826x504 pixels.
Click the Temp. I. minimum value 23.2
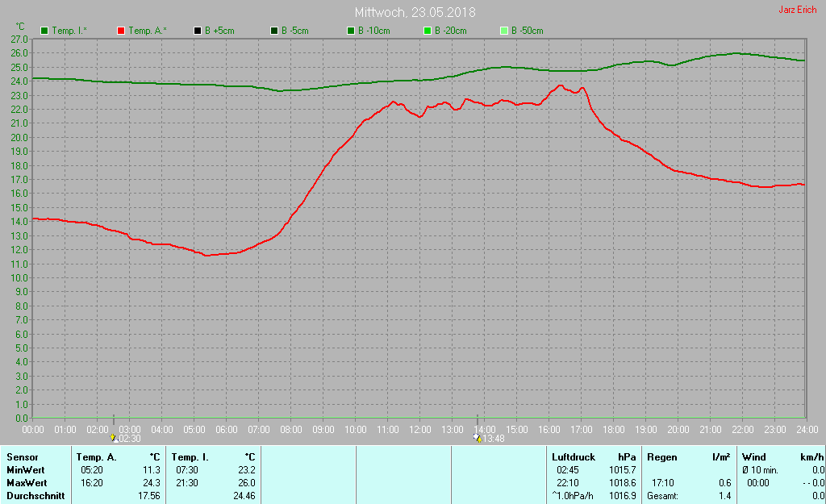click(246, 470)
